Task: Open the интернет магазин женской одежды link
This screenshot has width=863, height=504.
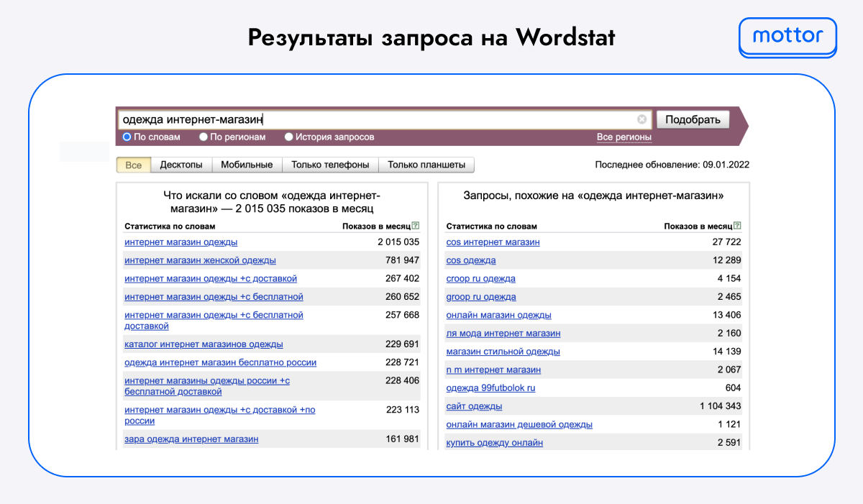Action: 200,260
